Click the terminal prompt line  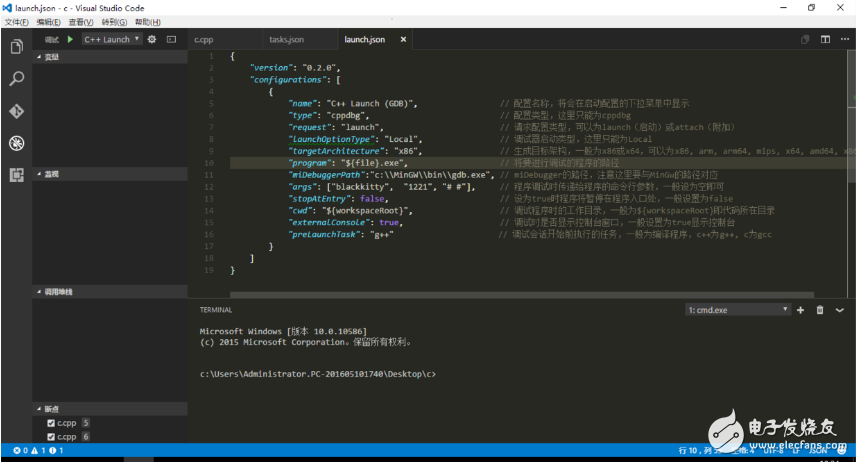pos(318,374)
